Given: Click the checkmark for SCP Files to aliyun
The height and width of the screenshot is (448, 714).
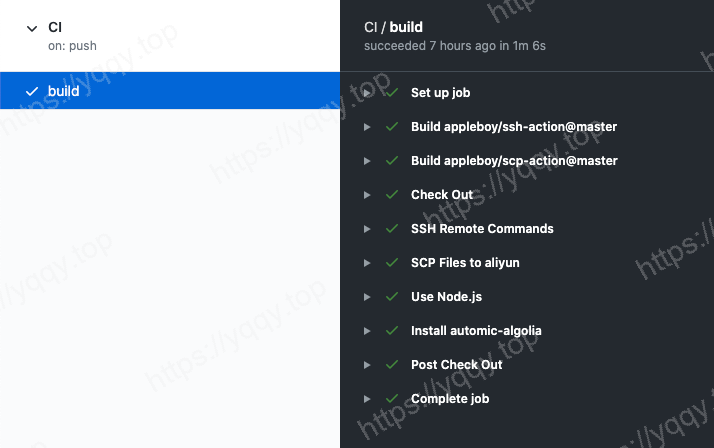Looking at the screenshot, I should pos(392,263).
